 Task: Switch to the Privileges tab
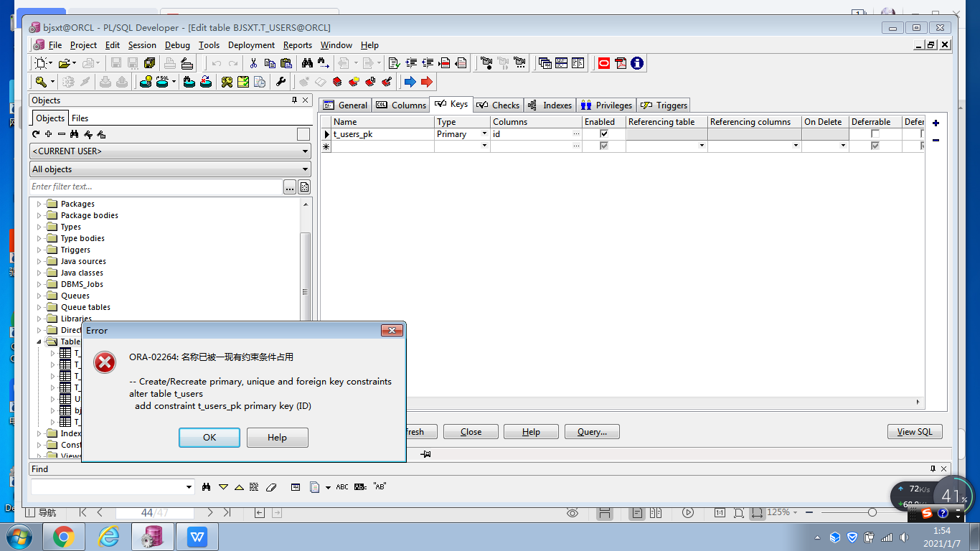(x=606, y=105)
